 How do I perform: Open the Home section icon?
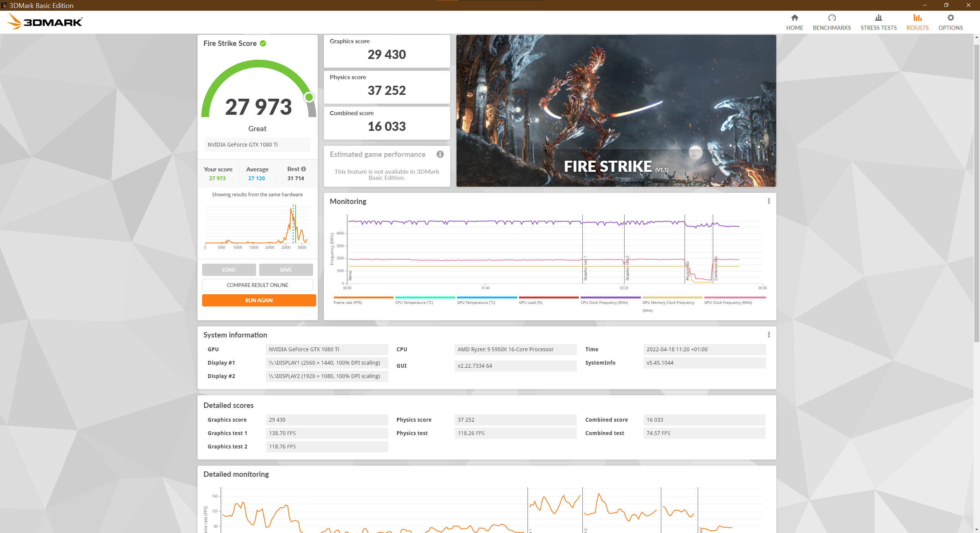pos(794,18)
